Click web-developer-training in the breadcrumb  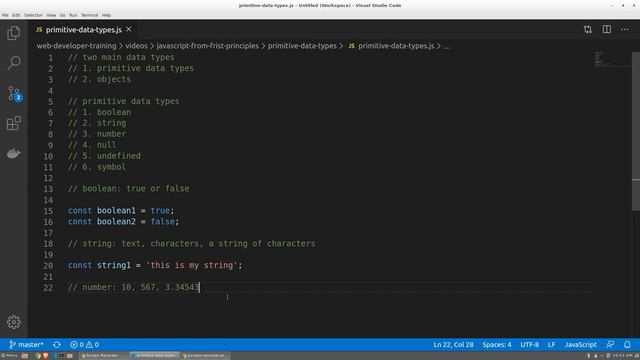pyautogui.click(x=76, y=46)
